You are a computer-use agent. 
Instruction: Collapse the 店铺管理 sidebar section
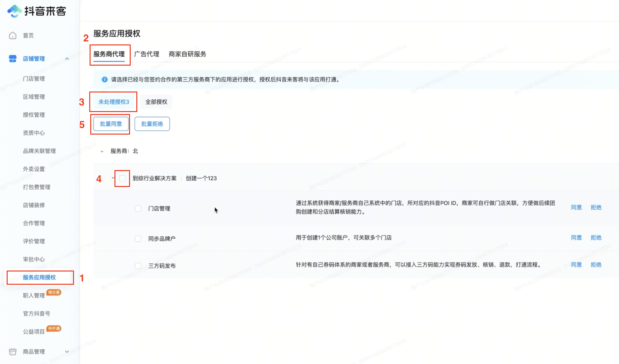click(x=67, y=59)
